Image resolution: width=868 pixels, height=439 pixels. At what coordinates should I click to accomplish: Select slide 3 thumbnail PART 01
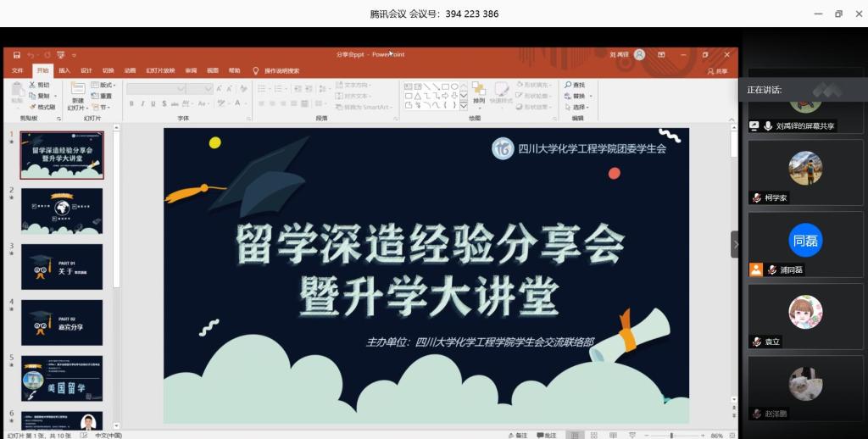click(61, 266)
